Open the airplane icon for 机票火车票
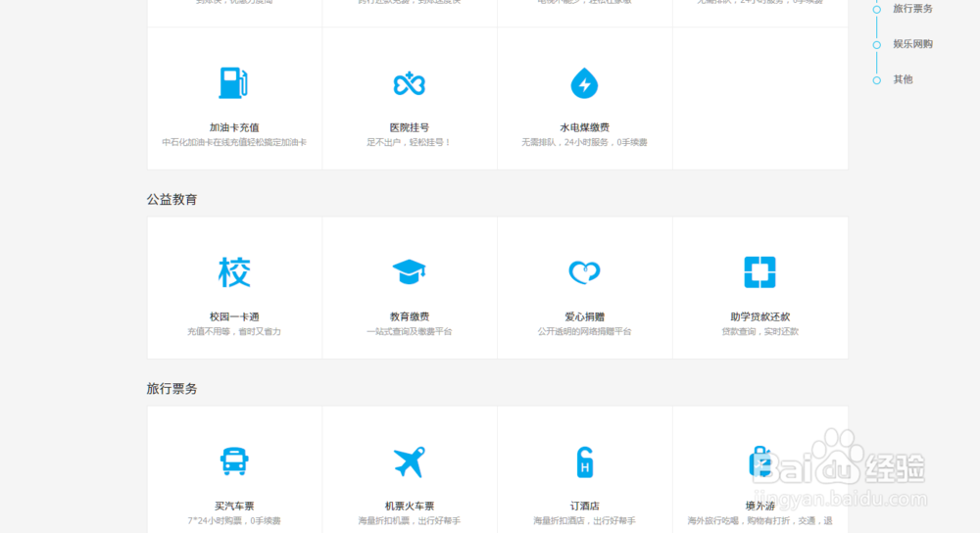The height and width of the screenshot is (533, 980). point(410,461)
